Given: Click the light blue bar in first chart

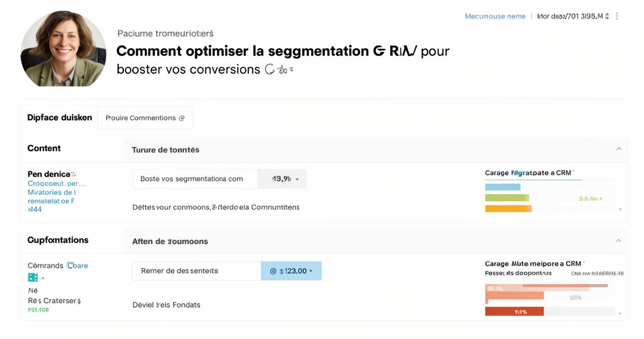Looking at the screenshot, I should click(x=503, y=187).
